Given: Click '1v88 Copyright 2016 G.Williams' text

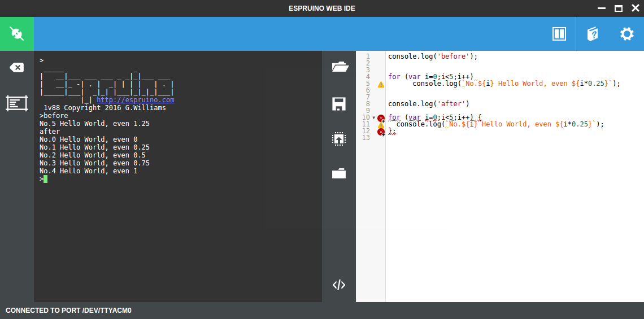Looking at the screenshot, I should pyautogui.click(x=105, y=108).
